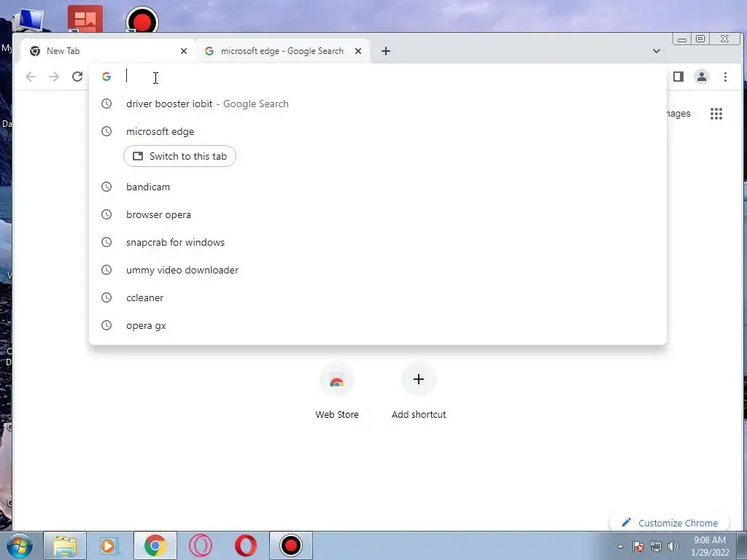Close the microsoft edge Google Search tab
The height and width of the screenshot is (560, 747).
357,51
